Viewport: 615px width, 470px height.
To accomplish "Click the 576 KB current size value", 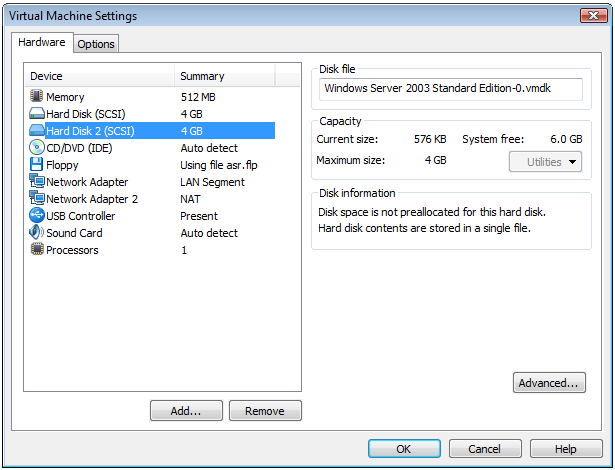I will coord(430,139).
